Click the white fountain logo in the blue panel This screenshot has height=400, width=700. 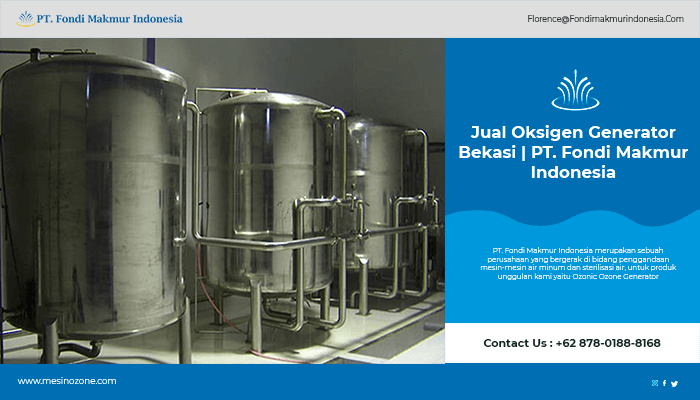575,90
